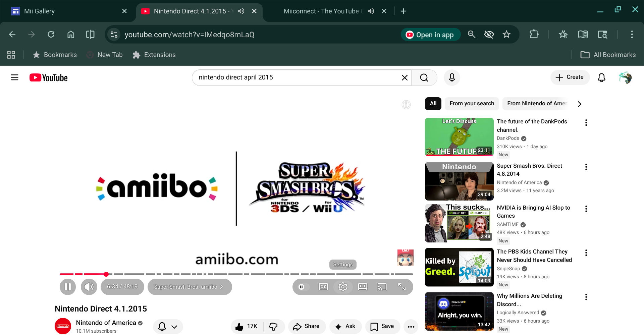Open browser extensions puzzle icon

coord(534,35)
